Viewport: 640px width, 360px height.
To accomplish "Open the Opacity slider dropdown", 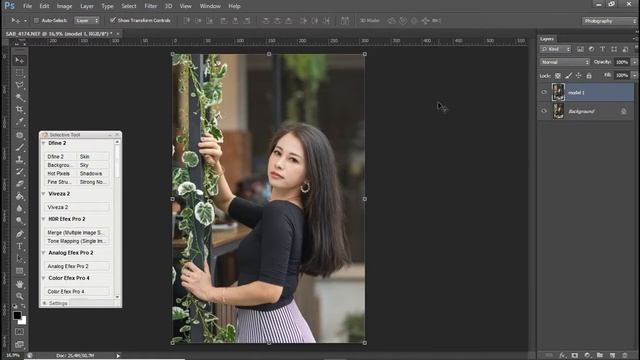I will 635,62.
